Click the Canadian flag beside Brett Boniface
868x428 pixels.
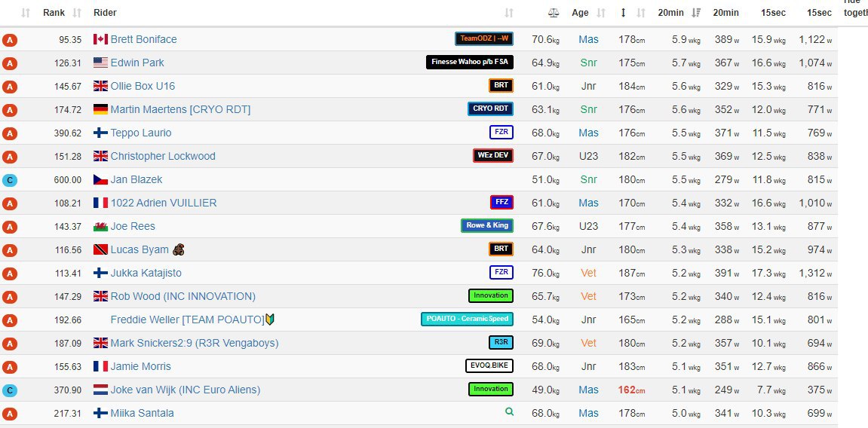[x=100, y=39]
